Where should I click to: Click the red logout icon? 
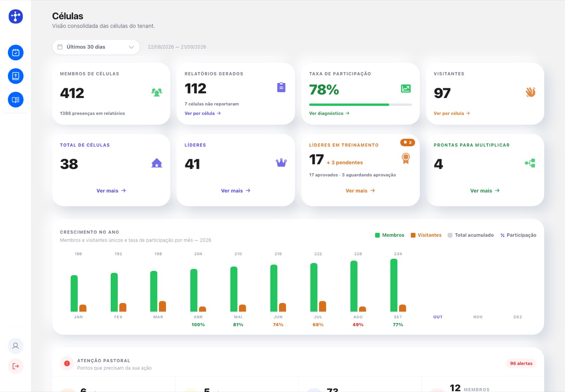pyautogui.click(x=15, y=366)
